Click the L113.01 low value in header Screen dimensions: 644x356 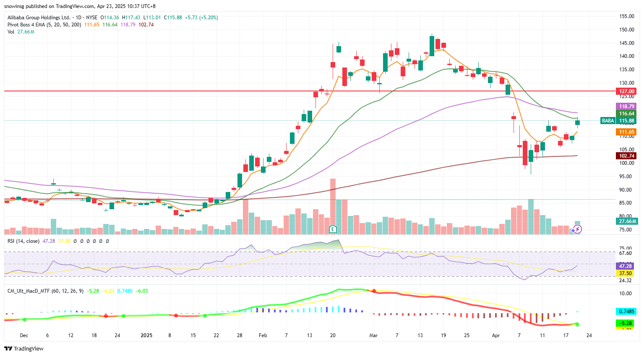[x=152, y=18]
